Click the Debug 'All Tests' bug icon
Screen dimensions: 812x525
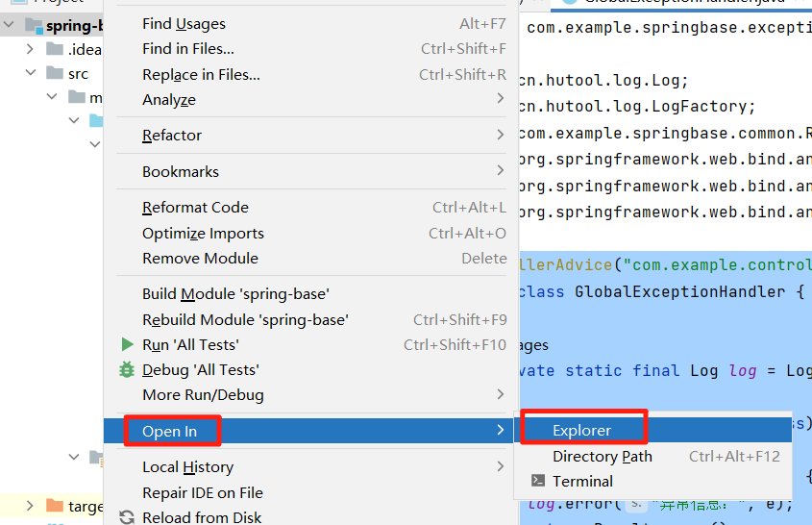127,369
